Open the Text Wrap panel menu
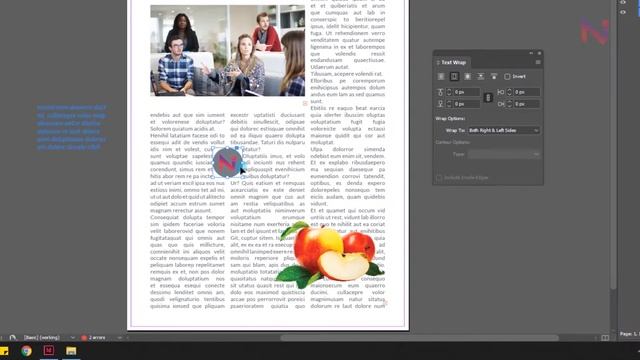 [538, 62]
